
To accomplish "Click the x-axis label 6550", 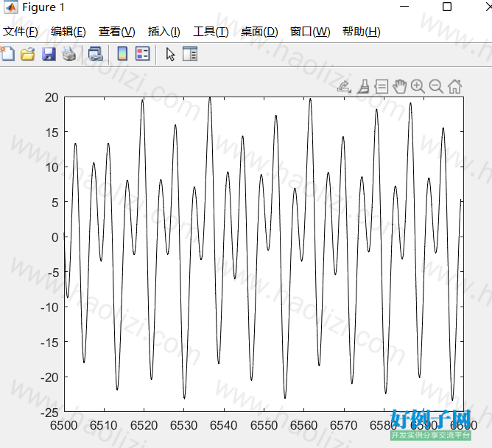I will point(264,426).
